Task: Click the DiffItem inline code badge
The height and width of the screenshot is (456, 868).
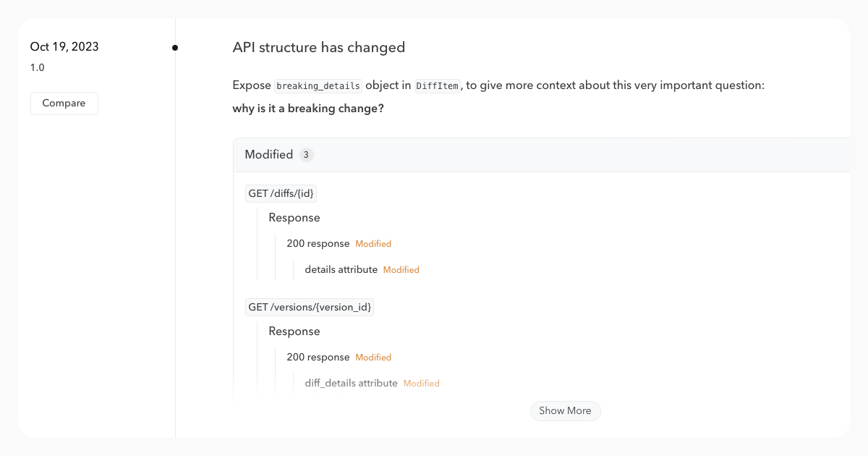Action: click(x=438, y=85)
